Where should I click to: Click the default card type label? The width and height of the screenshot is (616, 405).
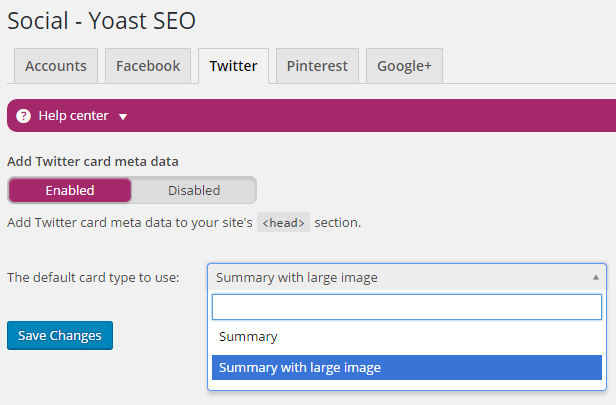(x=93, y=278)
